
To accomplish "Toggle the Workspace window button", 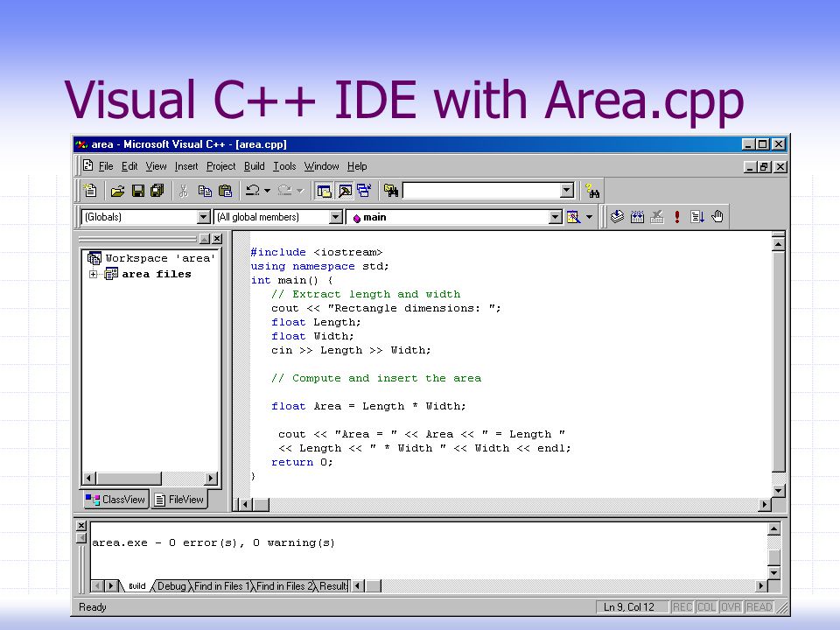I will pos(324,191).
